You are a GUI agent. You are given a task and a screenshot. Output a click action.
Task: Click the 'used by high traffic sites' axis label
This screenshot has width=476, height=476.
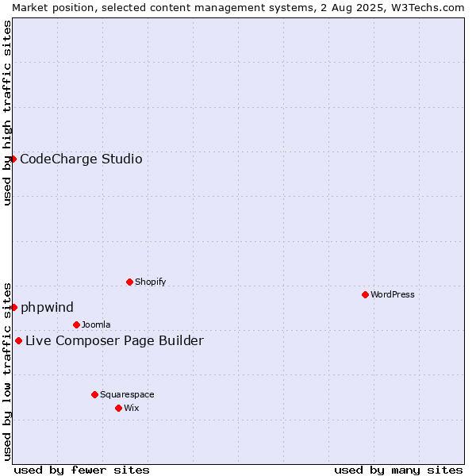click(6, 113)
